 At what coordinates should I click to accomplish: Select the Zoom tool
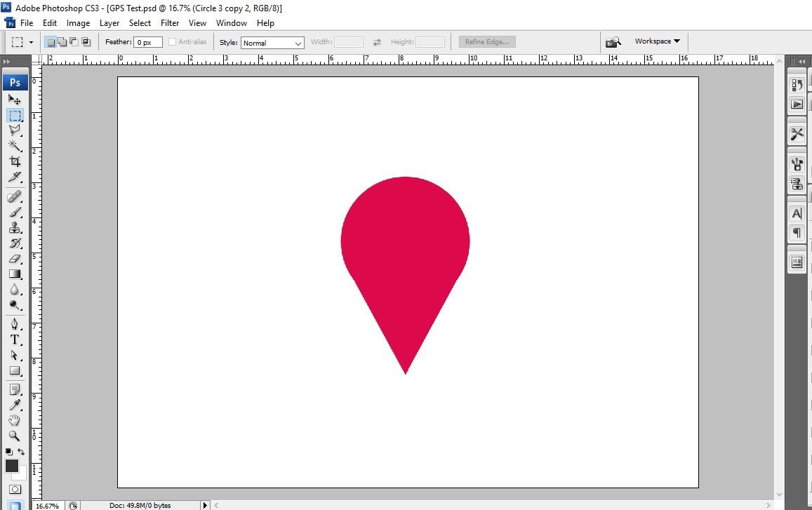pyautogui.click(x=15, y=436)
